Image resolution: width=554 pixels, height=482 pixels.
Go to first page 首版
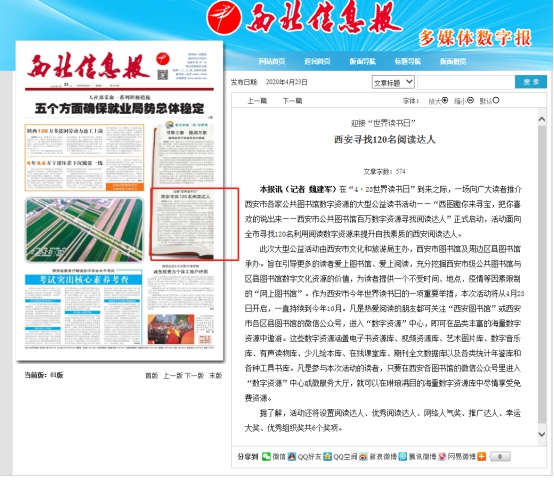[x=152, y=375]
